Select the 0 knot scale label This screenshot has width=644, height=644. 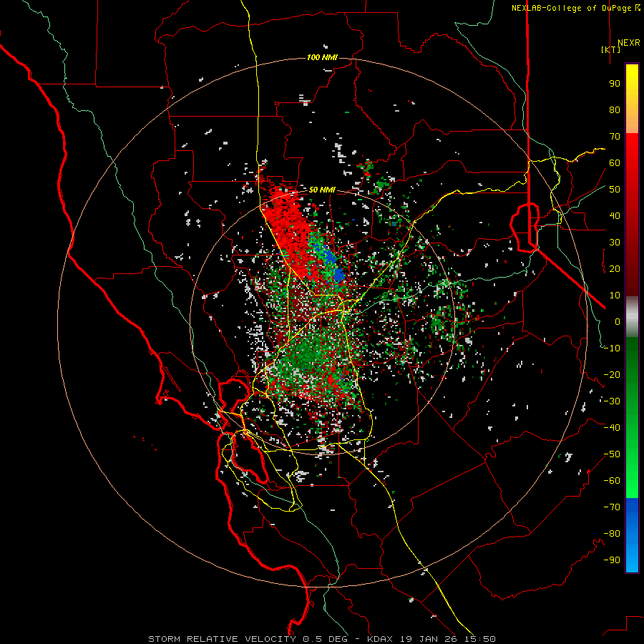[x=618, y=322]
